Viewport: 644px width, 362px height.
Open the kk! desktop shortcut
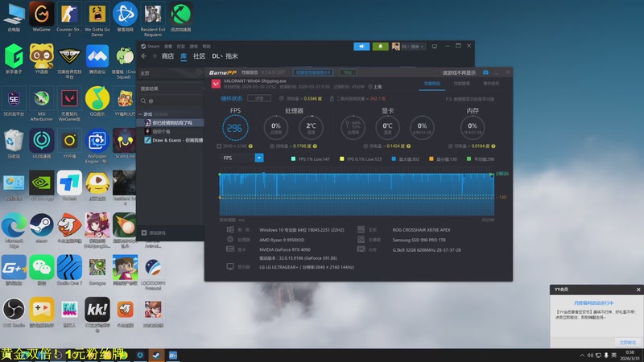pyautogui.click(x=97, y=315)
